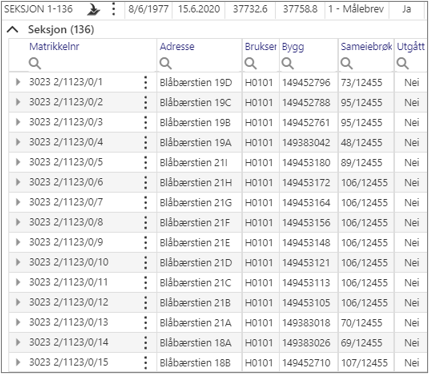This screenshot has width=429, height=374.
Task: Open three-dot menu for row 2/1123/0/15
Action: point(145,362)
